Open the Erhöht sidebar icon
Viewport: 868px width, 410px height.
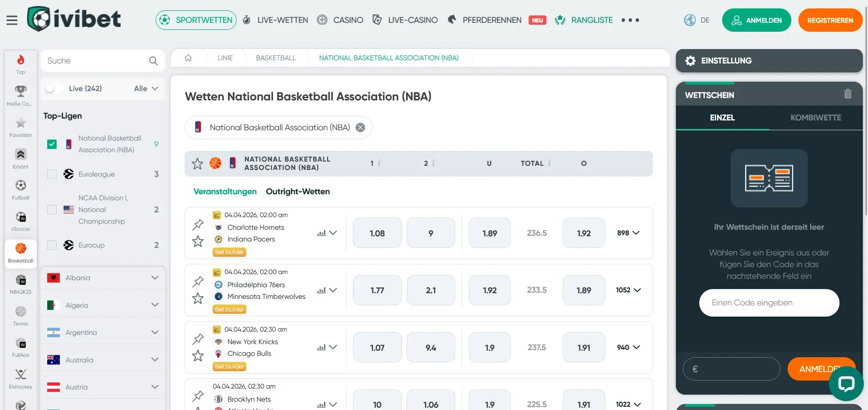point(21,159)
